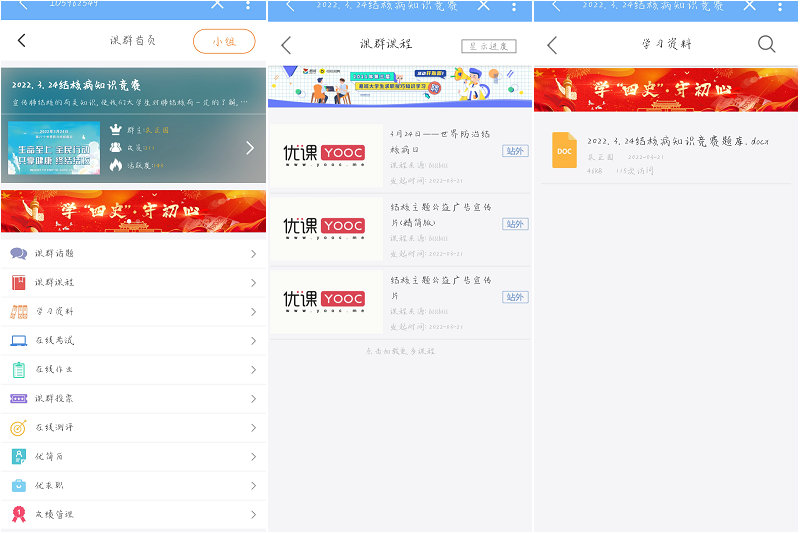Viewport: 800px width, 533px height.
Task: Click the 在线测评 target icon
Action: click(x=19, y=428)
